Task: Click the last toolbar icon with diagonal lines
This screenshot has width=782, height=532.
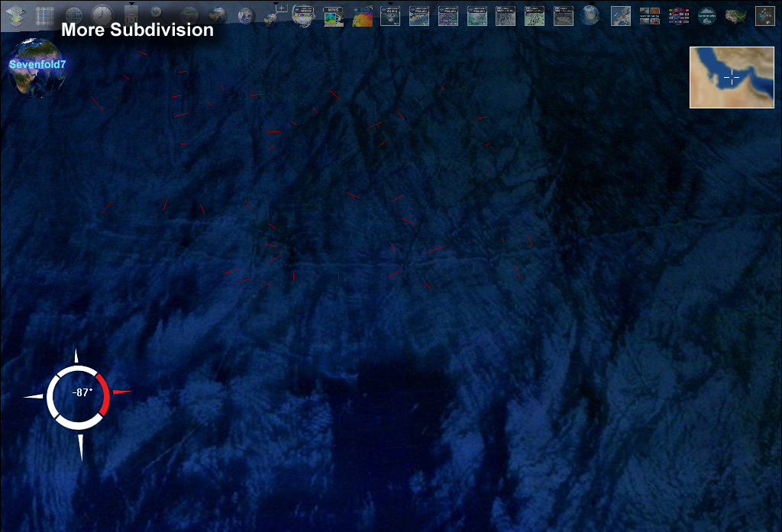Action: click(764, 16)
